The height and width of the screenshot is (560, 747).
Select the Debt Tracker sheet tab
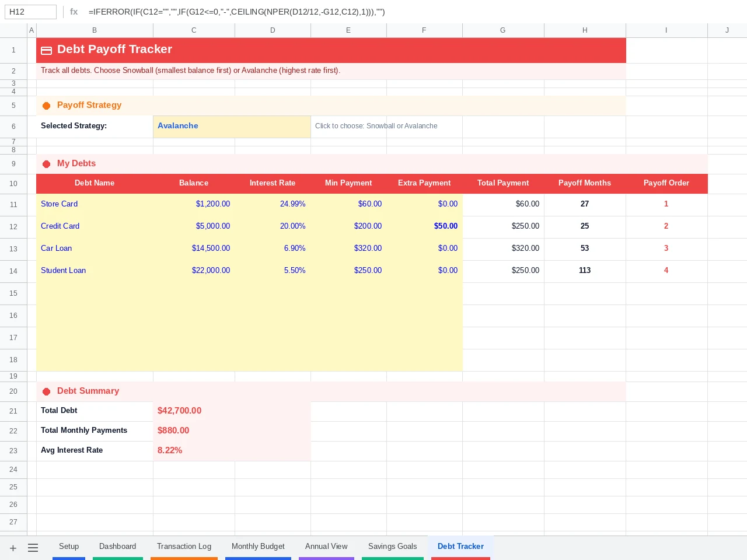(x=460, y=547)
